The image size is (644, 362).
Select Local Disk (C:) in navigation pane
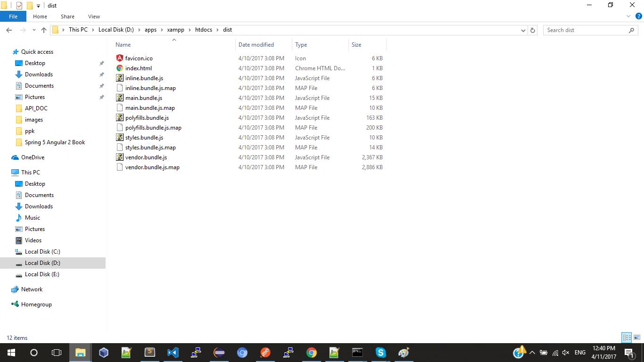point(42,252)
